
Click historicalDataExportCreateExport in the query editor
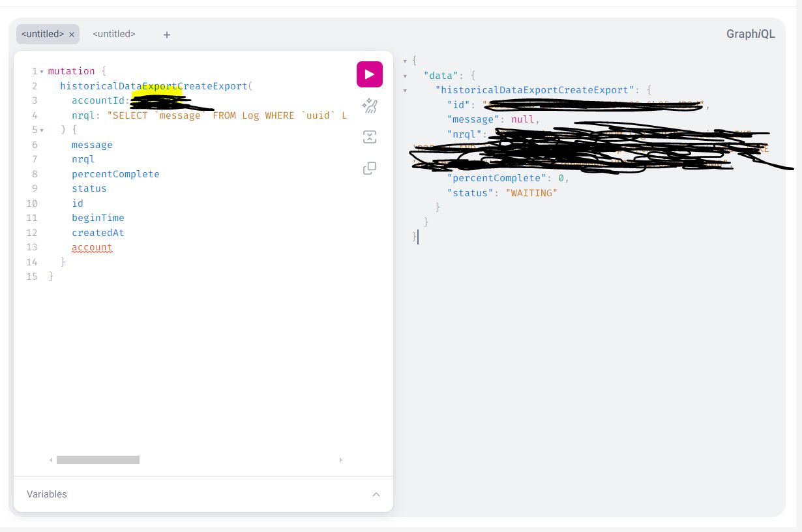154,85
